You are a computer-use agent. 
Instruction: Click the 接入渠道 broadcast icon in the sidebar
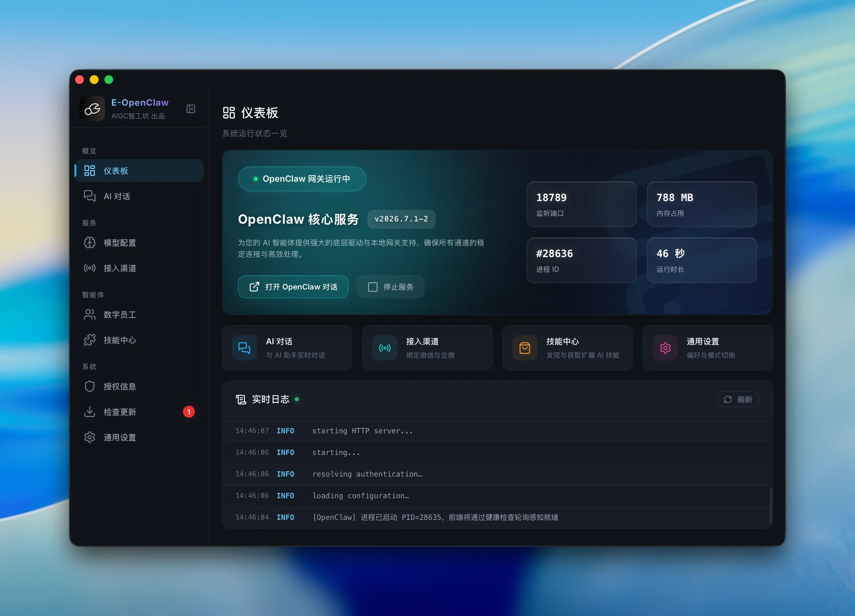click(x=89, y=268)
